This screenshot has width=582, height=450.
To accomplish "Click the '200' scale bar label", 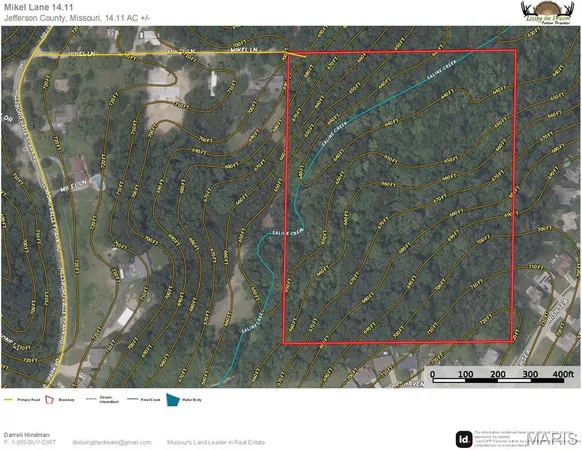I will coord(498,374).
